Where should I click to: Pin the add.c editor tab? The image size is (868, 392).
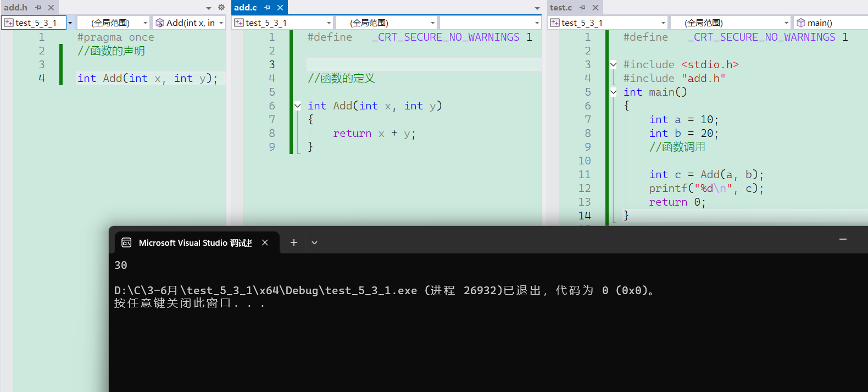coord(268,8)
